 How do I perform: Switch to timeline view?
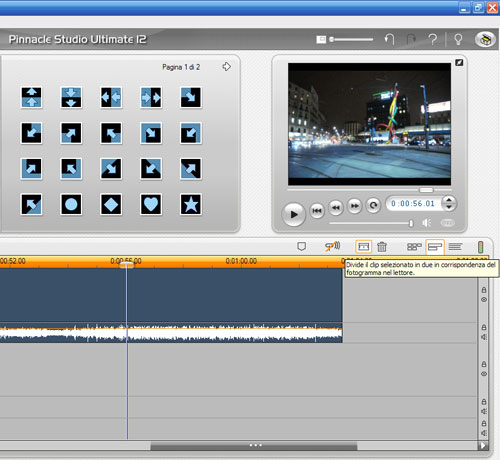pyautogui.click(x=435, y=247)
